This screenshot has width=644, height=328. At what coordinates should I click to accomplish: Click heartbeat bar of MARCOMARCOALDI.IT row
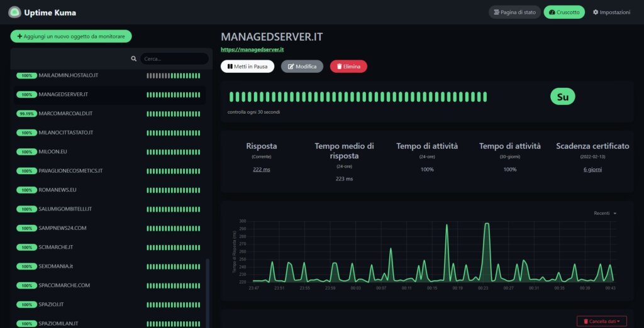coord(174,114)
